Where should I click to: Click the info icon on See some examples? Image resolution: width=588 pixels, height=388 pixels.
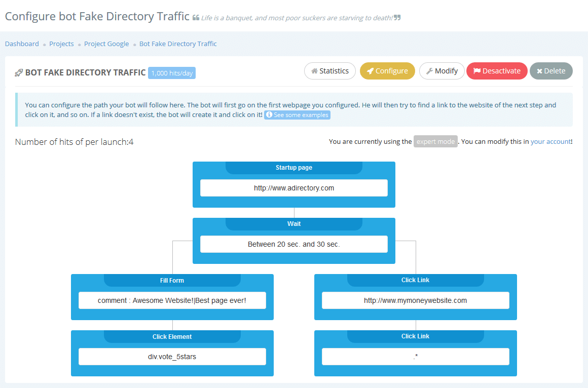pyautogui.click(x=269, y=114)
